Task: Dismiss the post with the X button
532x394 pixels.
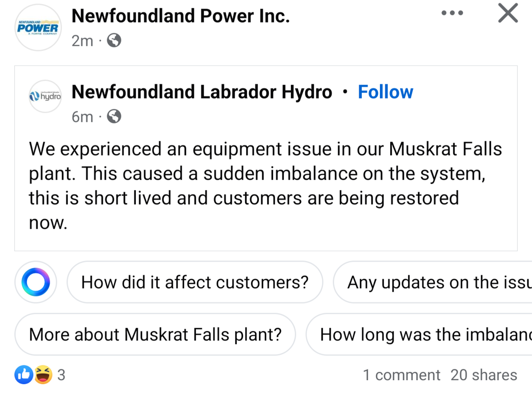Action: point(507,13)
